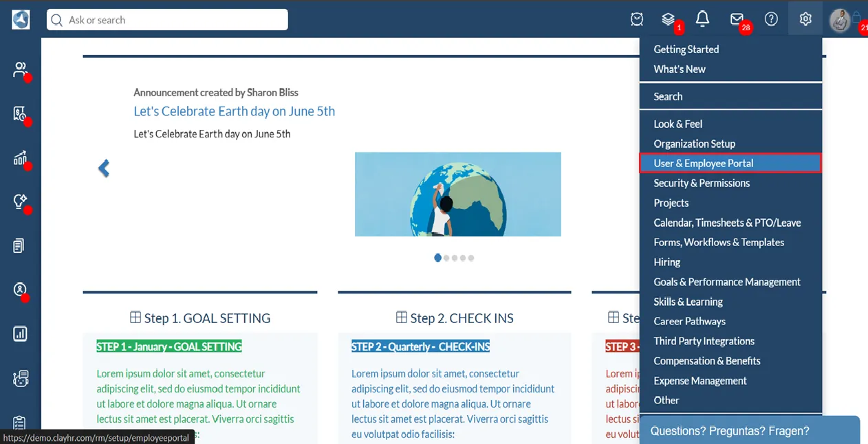Open the person circle sidebar icon

tap(20, 290)
